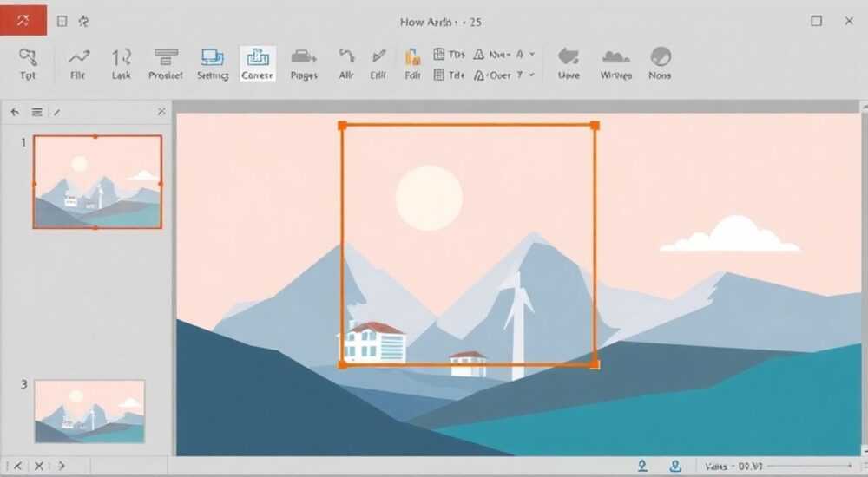This screenshot has height=477, width=868.
Task: Adjust the zoom slider in status bar
Action: [809, 466]
